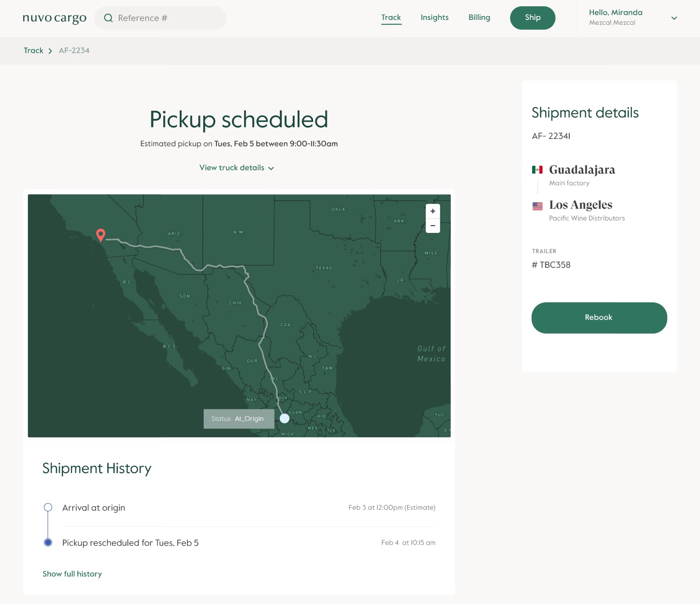The image size is (700, 604).
Task: Click the nuvo cargo logo
Action: click(x=54, y=18)
